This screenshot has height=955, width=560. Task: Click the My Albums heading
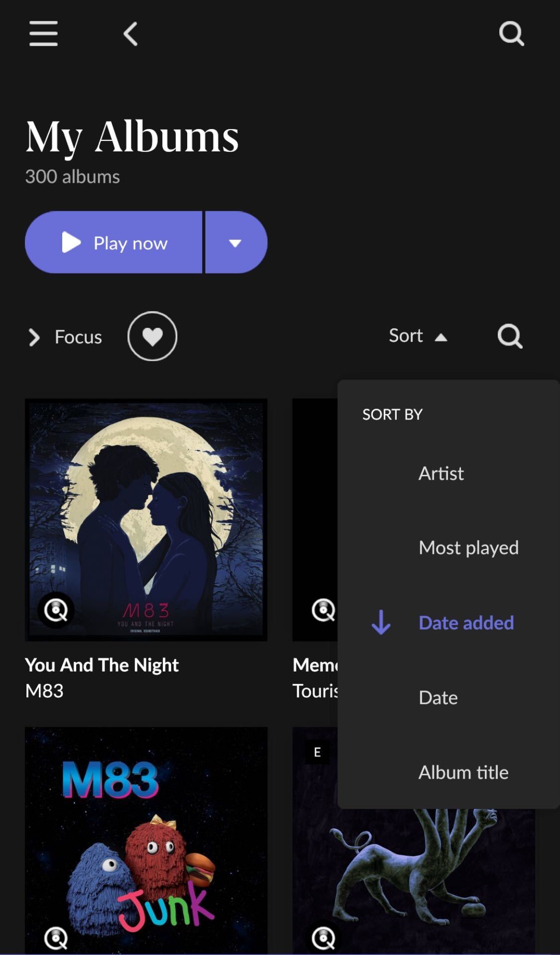pyautogui.click(x=132, y=137)
